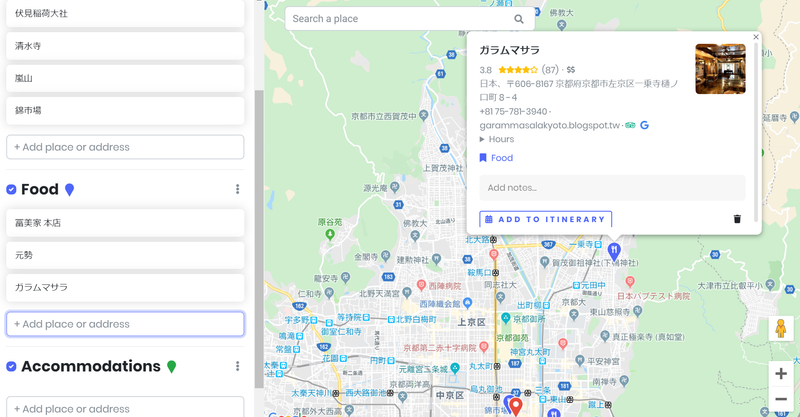The height and width of the screenshot is (417, 800).
Task: Expand the Hours disclosure triangle
Action: pos(482,139)
